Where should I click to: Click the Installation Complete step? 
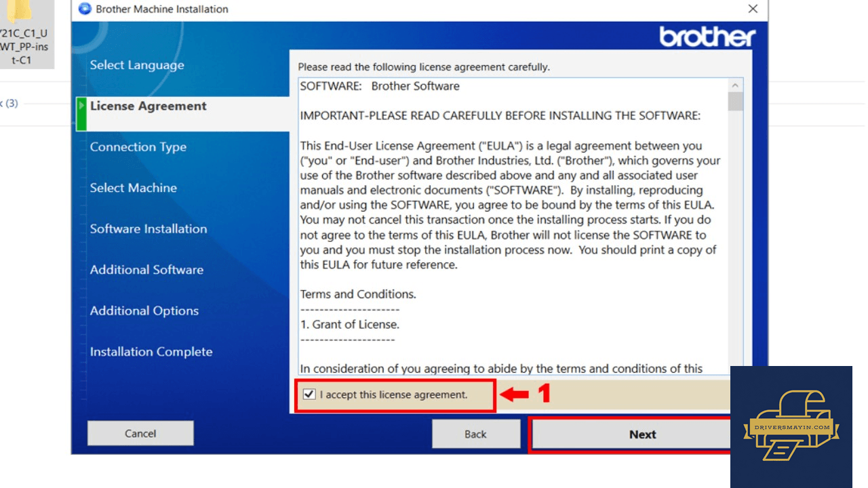(x=151, y=352)
